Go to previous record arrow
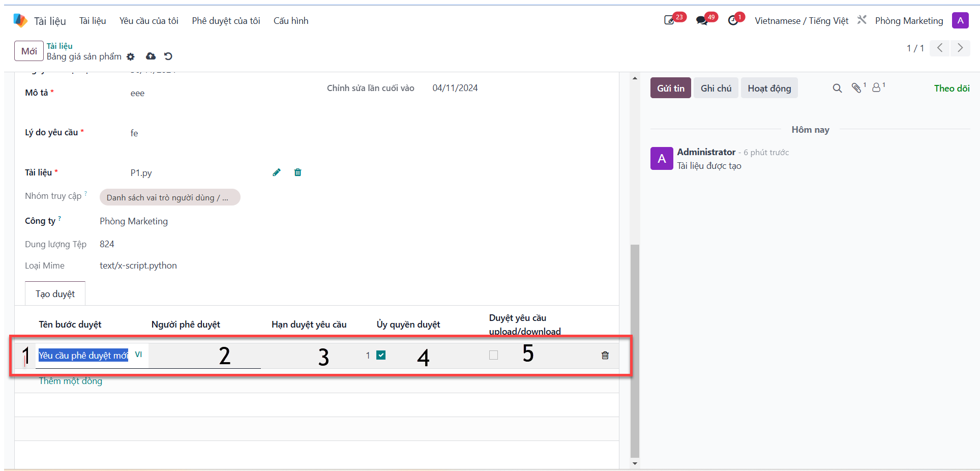This screenshot has height=471, width=980. [x=940, y=48]
